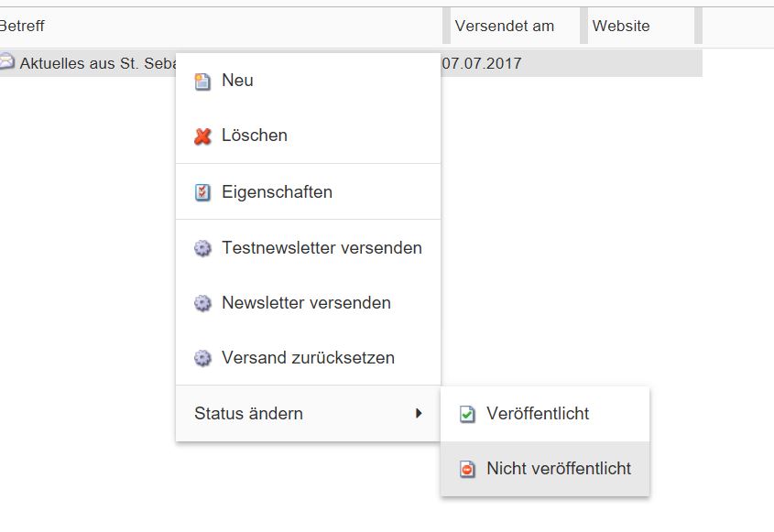
Task: Expand the Status ändern submenu arrow
Action: (x=419, y=414)
